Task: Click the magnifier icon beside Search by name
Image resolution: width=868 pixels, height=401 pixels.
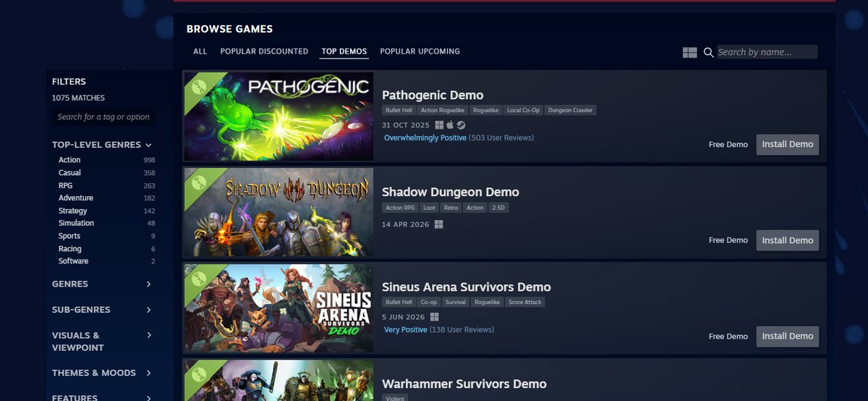Action: (709, 52)
